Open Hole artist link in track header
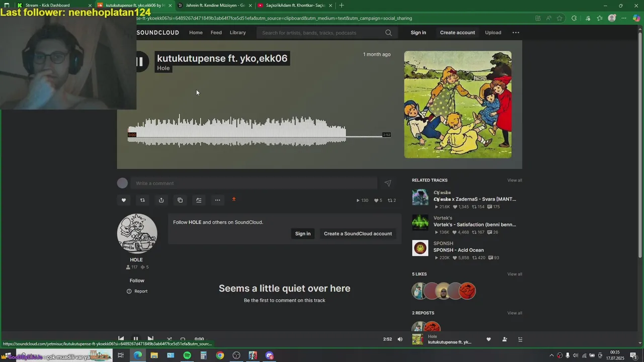The height and width of the screenshot is (362, 644). point(164,68)
